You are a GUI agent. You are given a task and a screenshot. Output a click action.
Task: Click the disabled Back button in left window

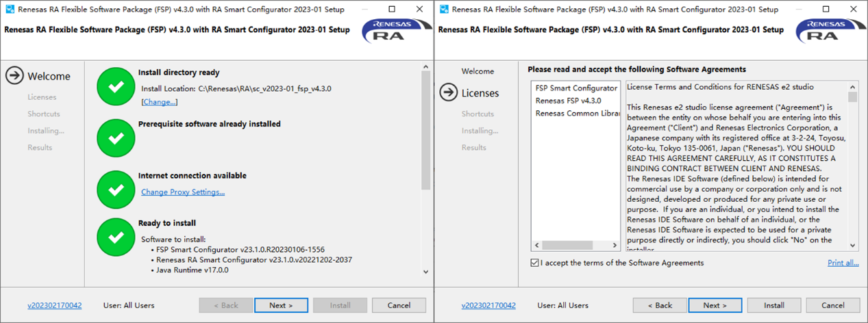225,305
